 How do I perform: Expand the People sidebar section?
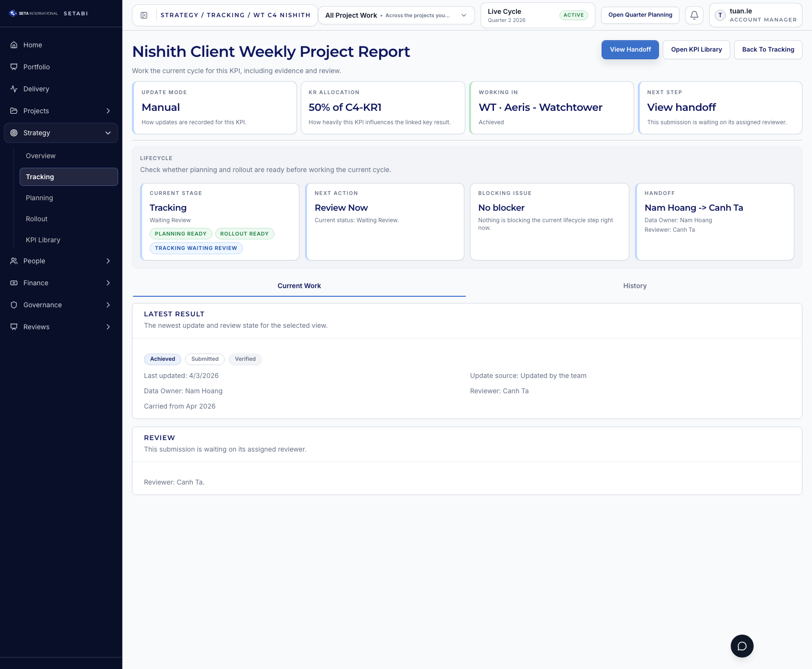(108, 261)
